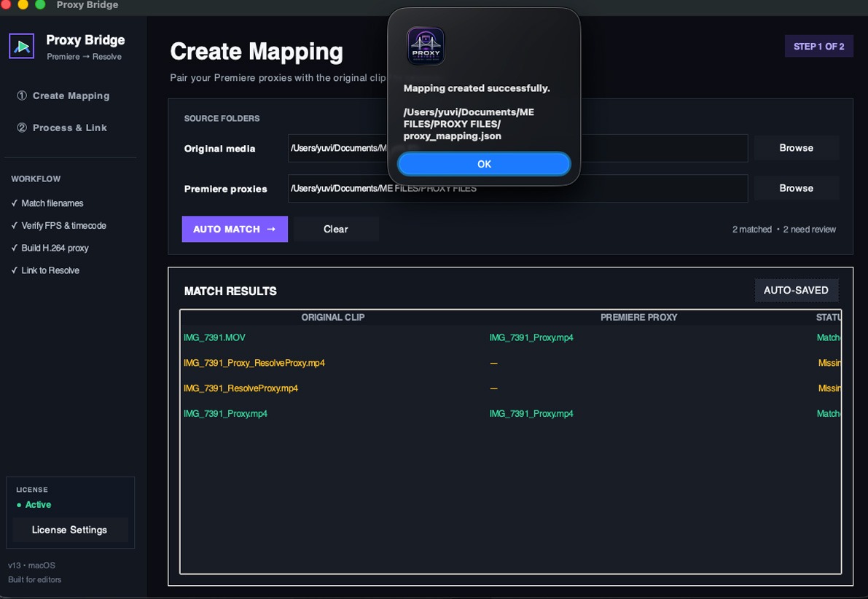The width and height of the screenshot is (868, 599).
Task: Click the Build H.264 proxy item
Action: (x=50, y=248)
